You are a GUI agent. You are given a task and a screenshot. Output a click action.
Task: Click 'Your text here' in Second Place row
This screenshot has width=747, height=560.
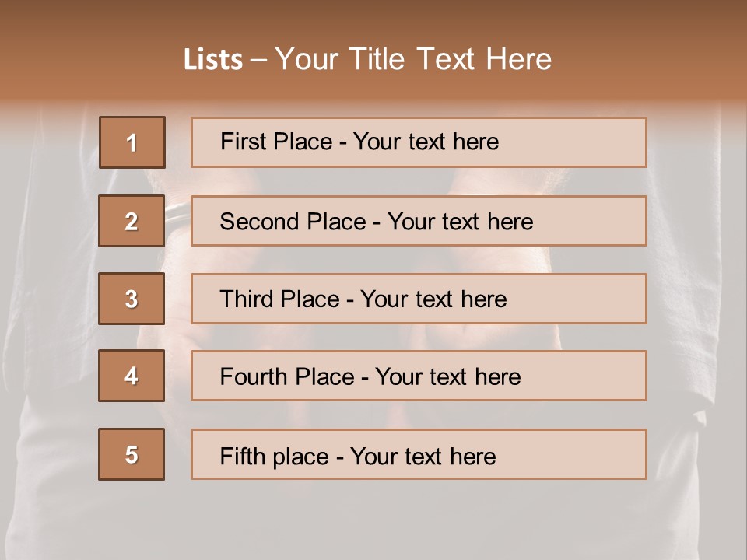pos(461,222)
